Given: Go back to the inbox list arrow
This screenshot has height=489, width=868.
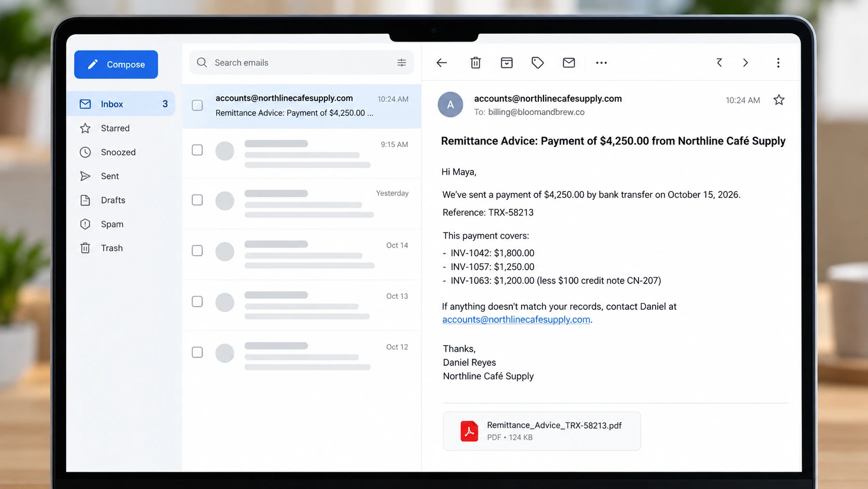Looking at the screenshot, I should (x=442, y=63).
